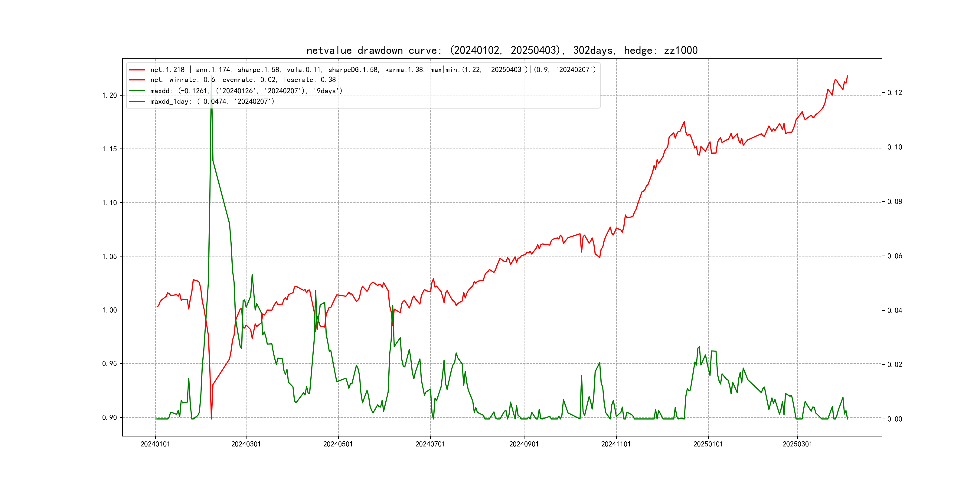Click the chart title text
This screenshot has width=980, height=490.
coord(502,50)
